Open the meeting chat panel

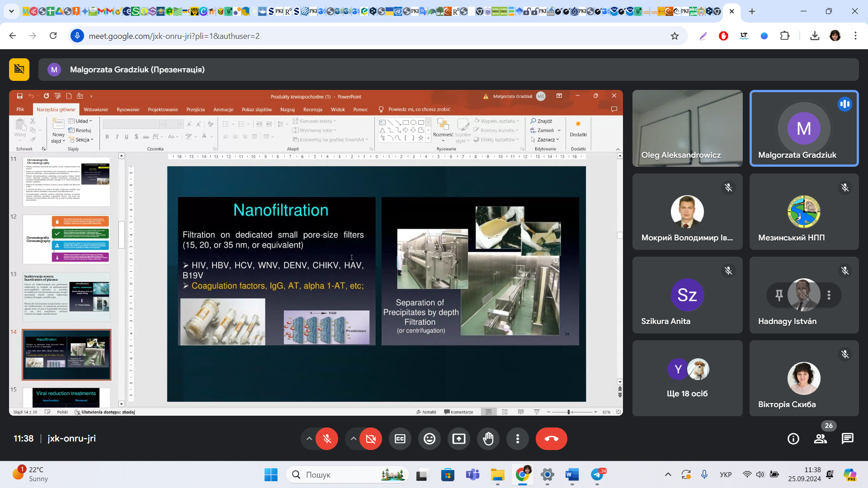[847, 439]
